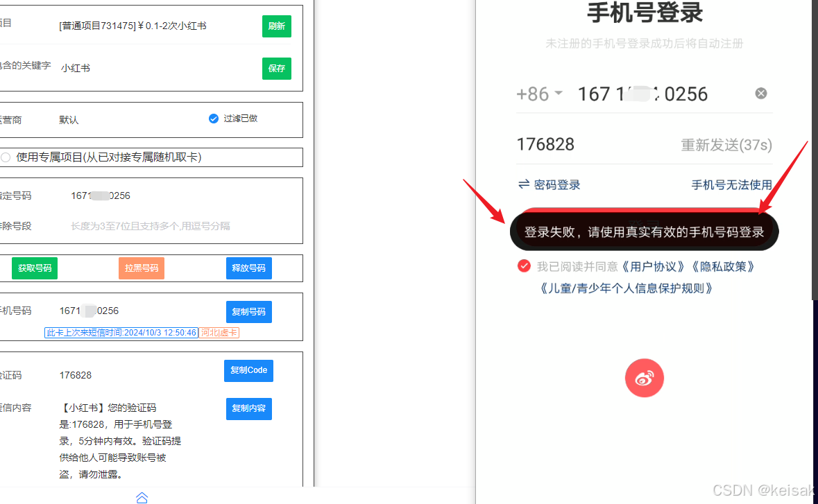
Task: Open the +86 country code dropdown
Action: pyautogui.click(x=539, y=94)
